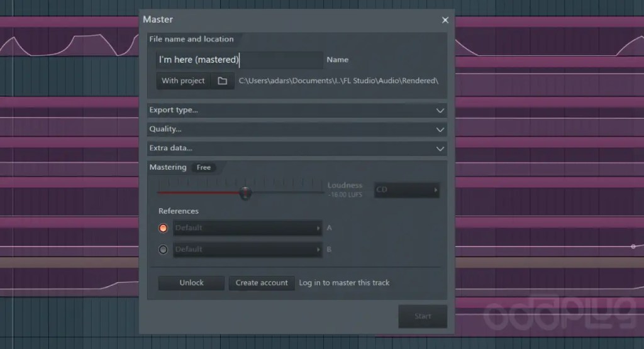Click the Log in to master this track text
The width and height of the screenshot is (644, 349).
click(344, 283)
